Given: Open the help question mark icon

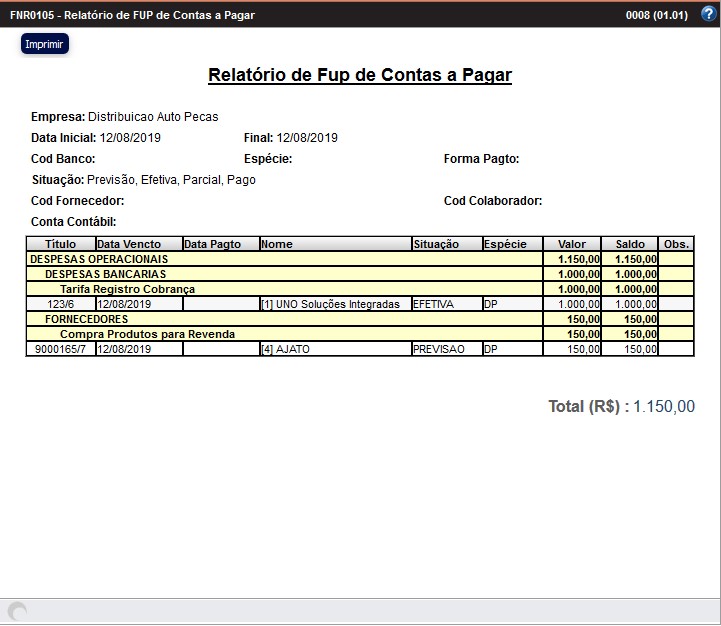Looking at the screenshot, I should [x=708, y=14].
